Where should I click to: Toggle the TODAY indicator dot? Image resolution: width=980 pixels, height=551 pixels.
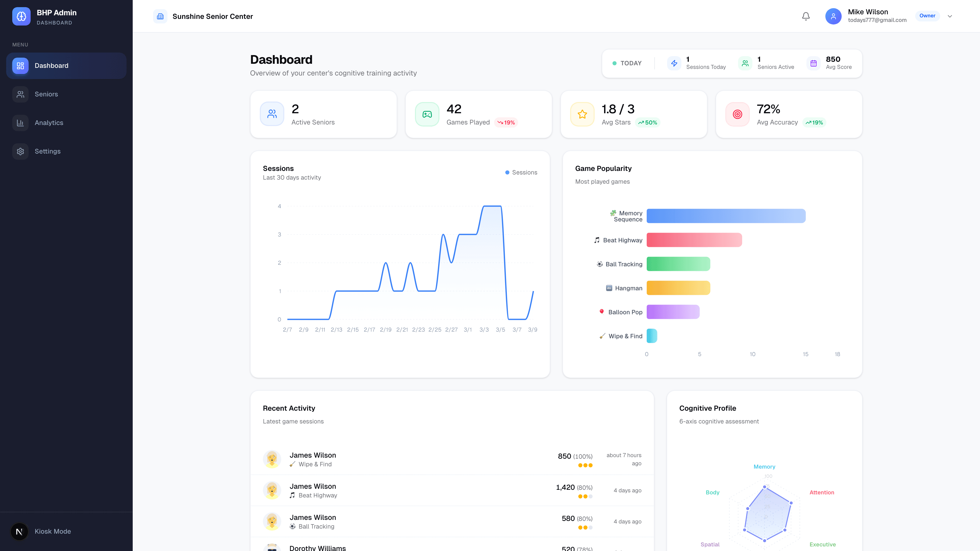coord(614,63)
